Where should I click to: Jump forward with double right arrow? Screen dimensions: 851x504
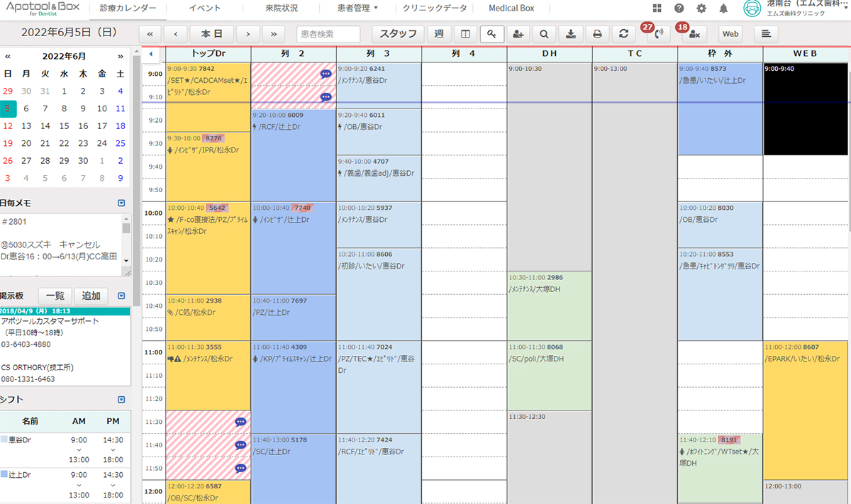pyautogui.click(x=274, y=33)
